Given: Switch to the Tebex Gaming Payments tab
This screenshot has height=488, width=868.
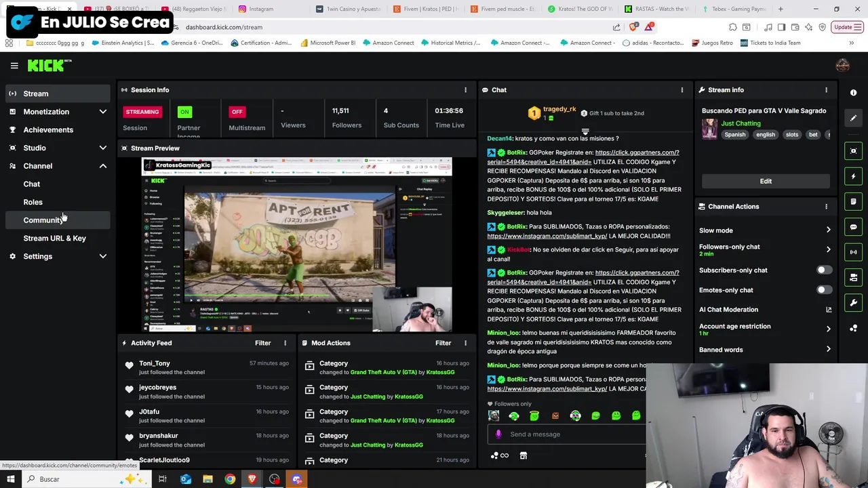Looking at the screenshot, I should pos(736,9).
